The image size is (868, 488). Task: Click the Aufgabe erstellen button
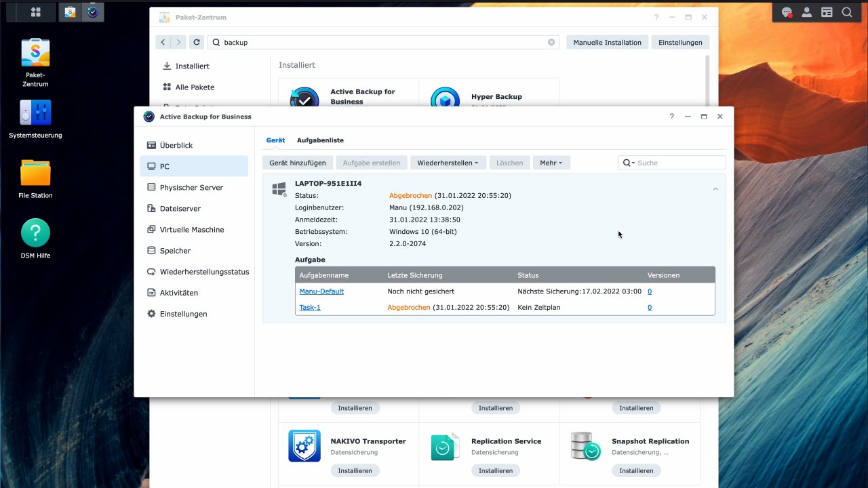372,163
